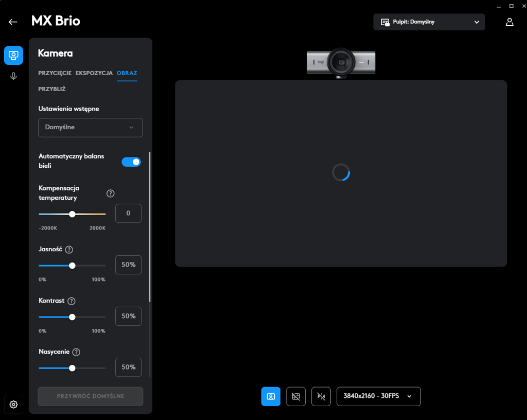The height and width of the screenshot is (420, 527).
Task: Click the MX Brio webcam image
Action: [x=341, y=63]
